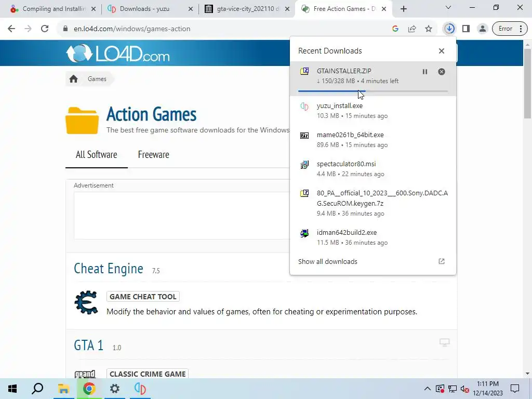The width and height of the screenshot is (532, 399).
Task: Click the Action Games folder icon
Action: pyautogui.click(x=82, y=121)
